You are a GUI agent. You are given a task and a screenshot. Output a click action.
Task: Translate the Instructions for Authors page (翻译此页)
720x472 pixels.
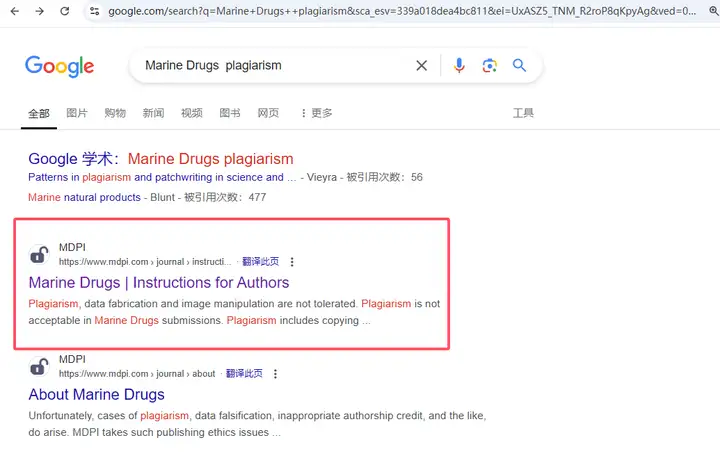[260, 262]
